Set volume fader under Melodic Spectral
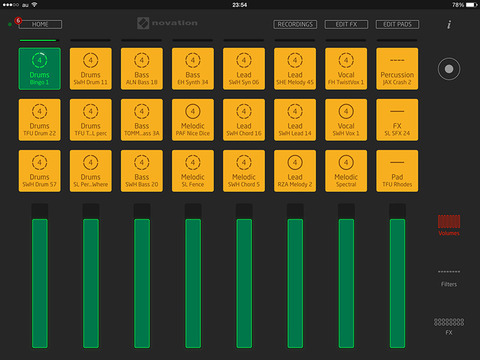Image resolution: width=480 pixels, height=360 pixels. pos(346,276)
